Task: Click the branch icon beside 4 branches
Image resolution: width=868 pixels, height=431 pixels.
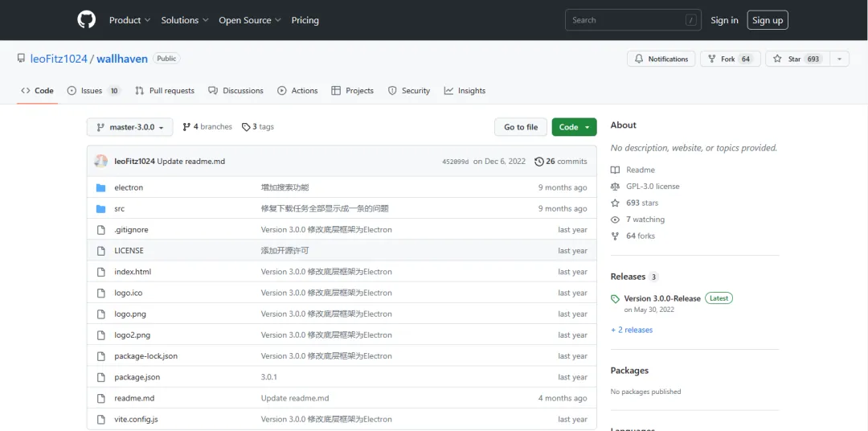Action: 186,127
